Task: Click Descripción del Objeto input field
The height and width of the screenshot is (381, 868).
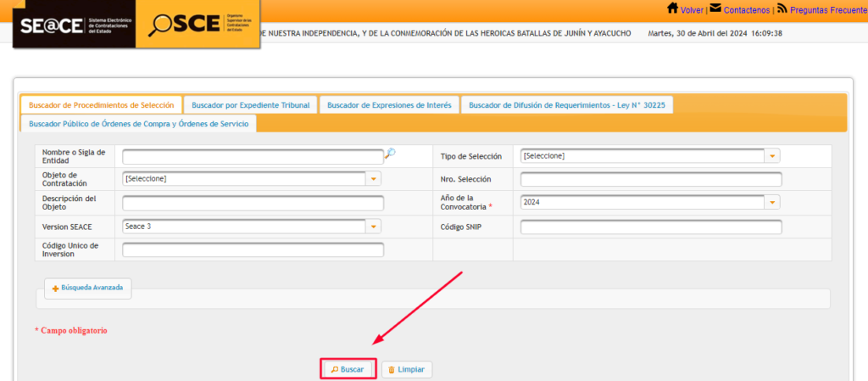Action: click(253, 204)
